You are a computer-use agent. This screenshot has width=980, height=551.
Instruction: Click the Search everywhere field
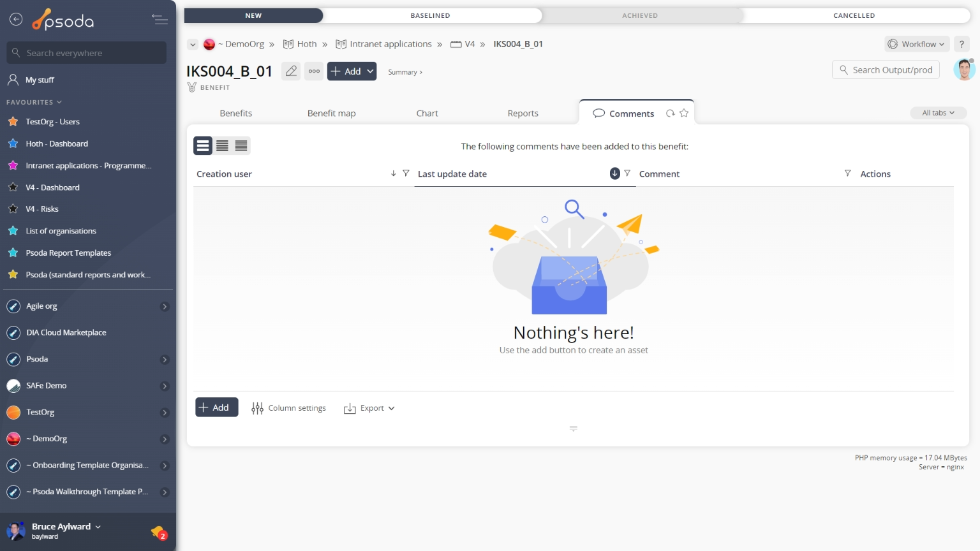click(x=87, y=53)
